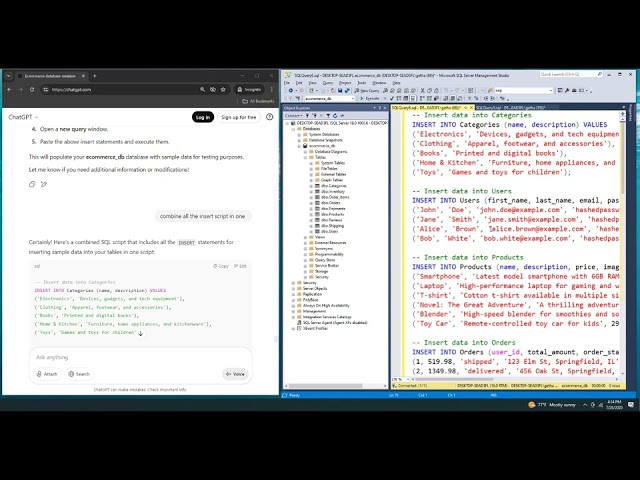The height and width of the screenshot is (480, 640).
Task: Open the File menu in SSMS
Action: [287, 82]
